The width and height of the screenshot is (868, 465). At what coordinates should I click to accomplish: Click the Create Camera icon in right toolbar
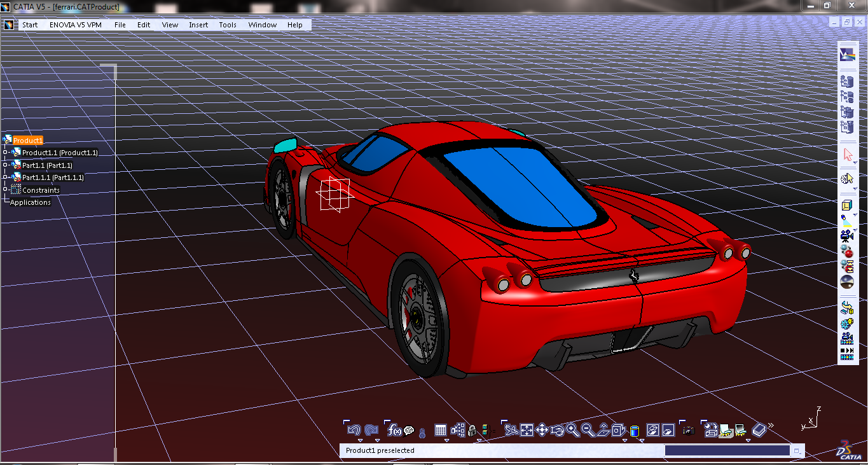point(847,236)
